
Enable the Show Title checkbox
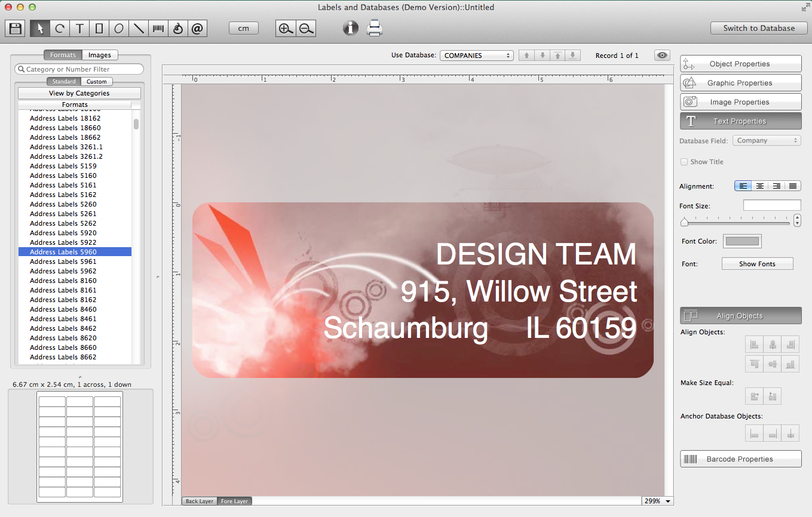point(684,162)
